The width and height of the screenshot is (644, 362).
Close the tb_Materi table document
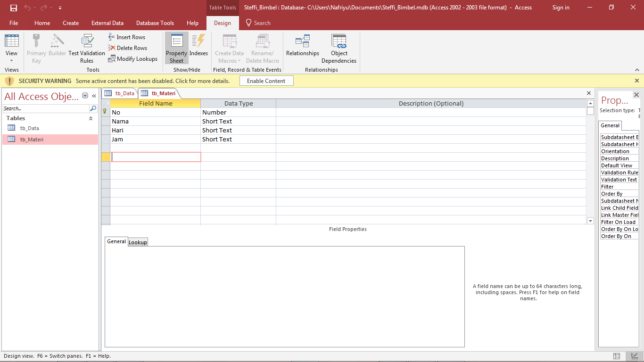click(589, 93)
